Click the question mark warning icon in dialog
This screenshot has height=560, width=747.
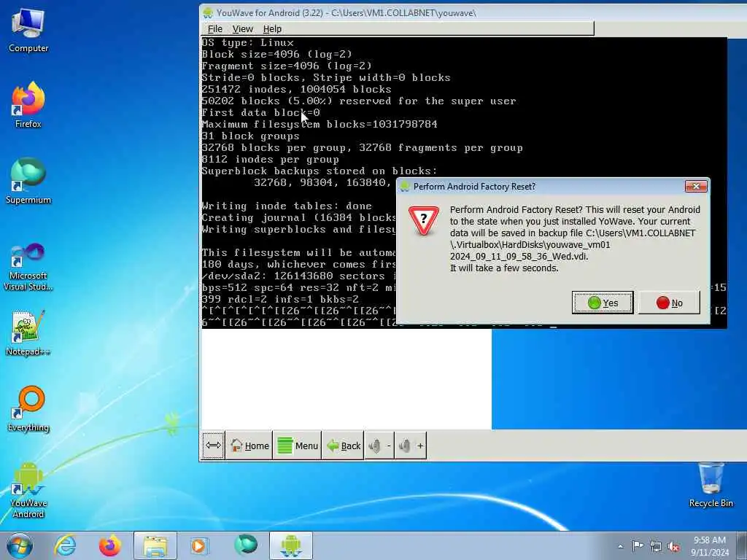[x=424, y=220]
